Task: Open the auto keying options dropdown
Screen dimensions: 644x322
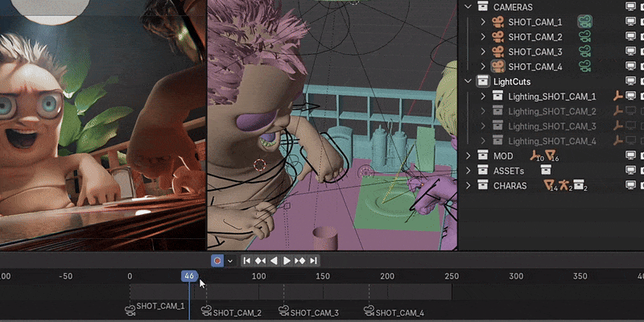Action: (230, 261)
